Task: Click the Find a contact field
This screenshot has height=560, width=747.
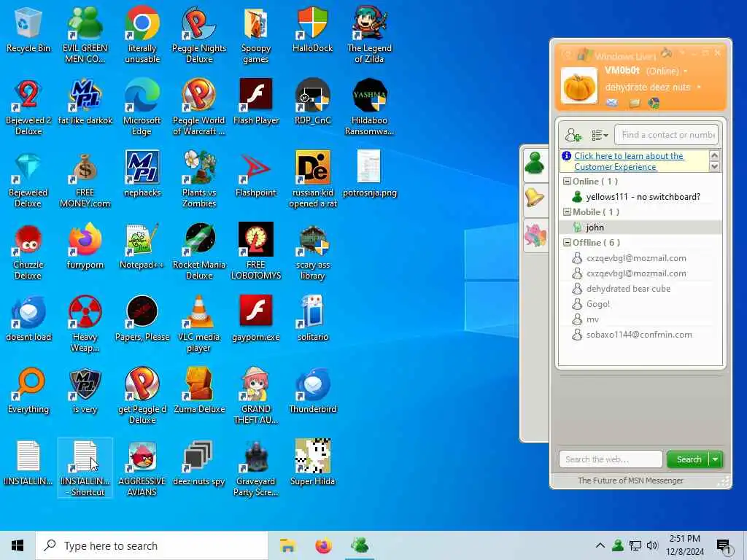Action: 667,135
